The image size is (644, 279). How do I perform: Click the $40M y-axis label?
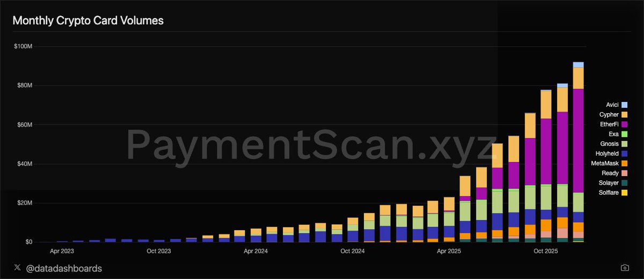[25, 164]
